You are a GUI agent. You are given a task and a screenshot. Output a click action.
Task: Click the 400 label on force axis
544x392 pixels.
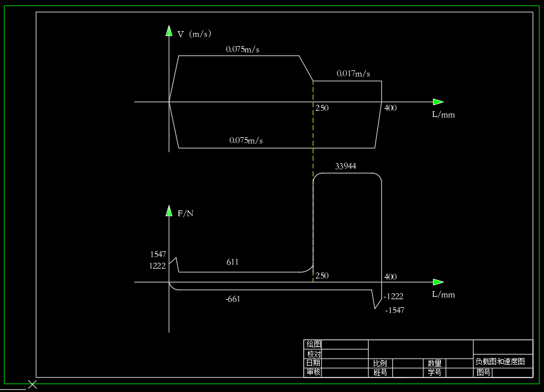tap(389, 277)
